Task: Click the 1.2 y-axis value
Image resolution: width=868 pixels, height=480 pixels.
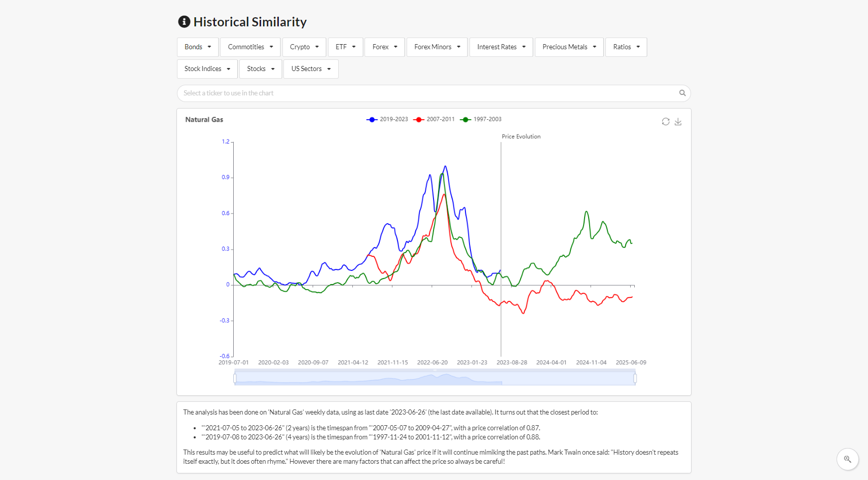Action: tap(226, 142)
